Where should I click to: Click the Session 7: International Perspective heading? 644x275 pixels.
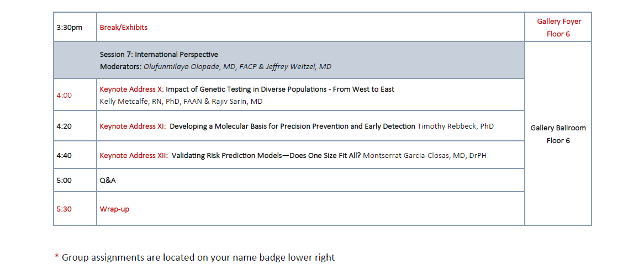click(x=159, y=55)
